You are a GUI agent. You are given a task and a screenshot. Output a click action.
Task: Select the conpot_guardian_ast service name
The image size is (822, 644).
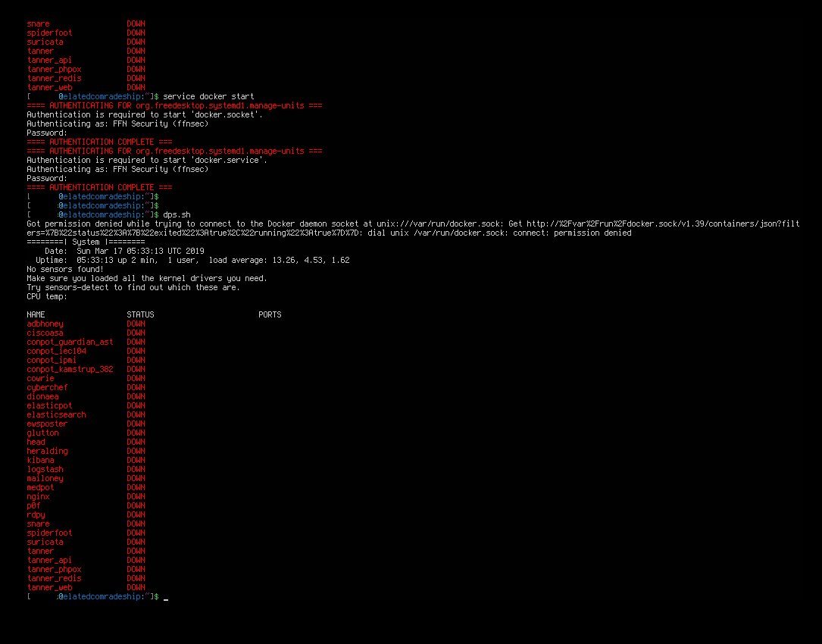[70, 342]
